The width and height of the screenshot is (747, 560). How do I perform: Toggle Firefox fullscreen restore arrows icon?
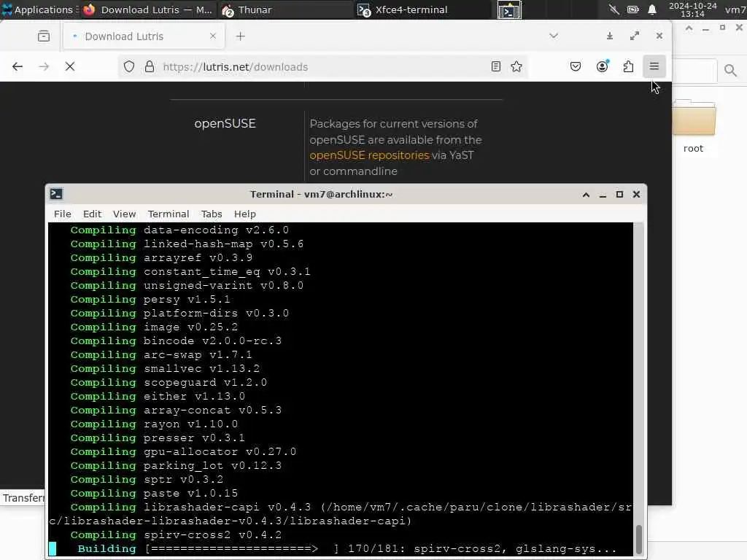pyautogui.click(x=635, y=36)
